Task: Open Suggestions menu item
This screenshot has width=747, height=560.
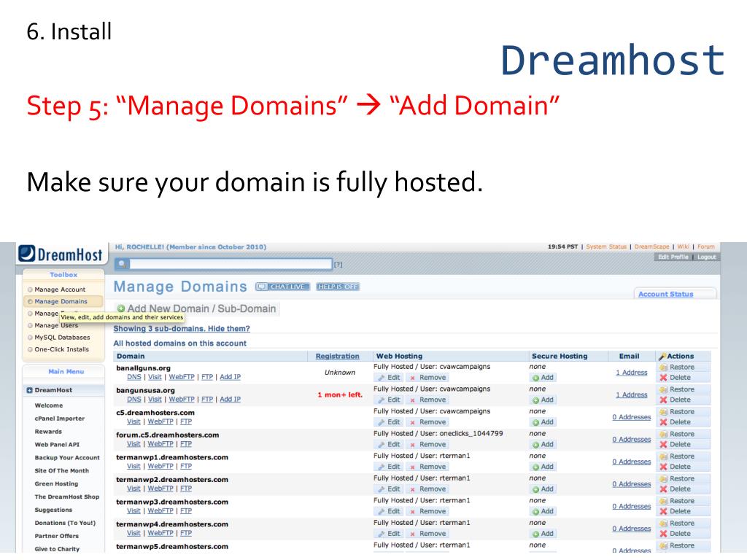Action: (53, 510)
